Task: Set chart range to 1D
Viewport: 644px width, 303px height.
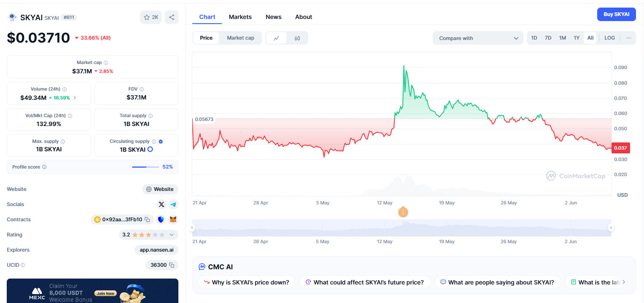Action: [534, 38]
